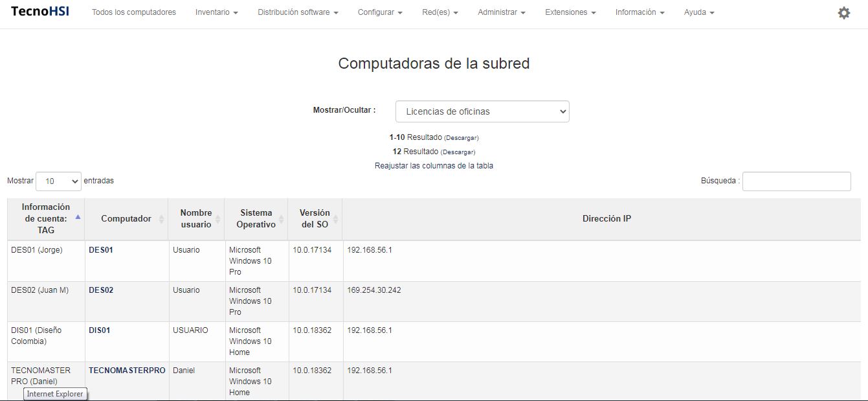This screenshot has width=868, height=401.
Task: Open the Administrar menu
Action: [501, 12]
